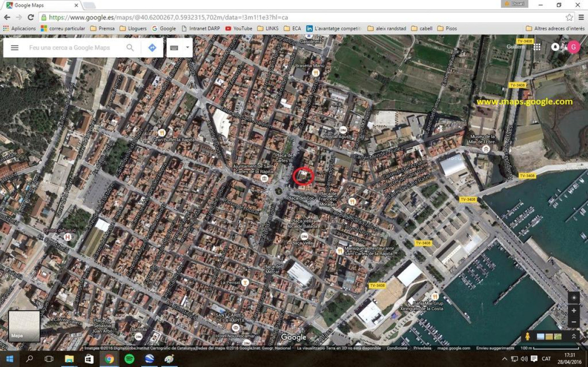The image size is (588, 367).
Task: Click the URL address bar
Action: [x=306, y=17]
